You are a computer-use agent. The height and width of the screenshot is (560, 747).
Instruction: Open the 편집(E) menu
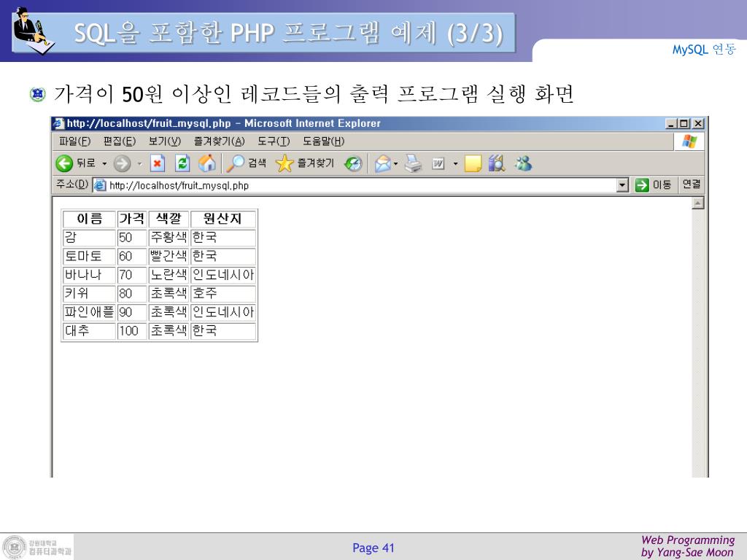click(120, 141)
